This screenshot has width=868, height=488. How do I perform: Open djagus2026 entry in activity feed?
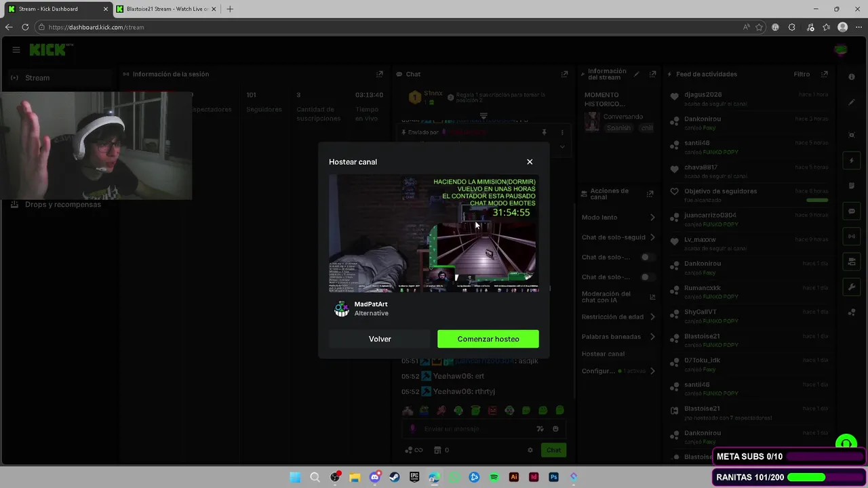(x=747, y=99)
